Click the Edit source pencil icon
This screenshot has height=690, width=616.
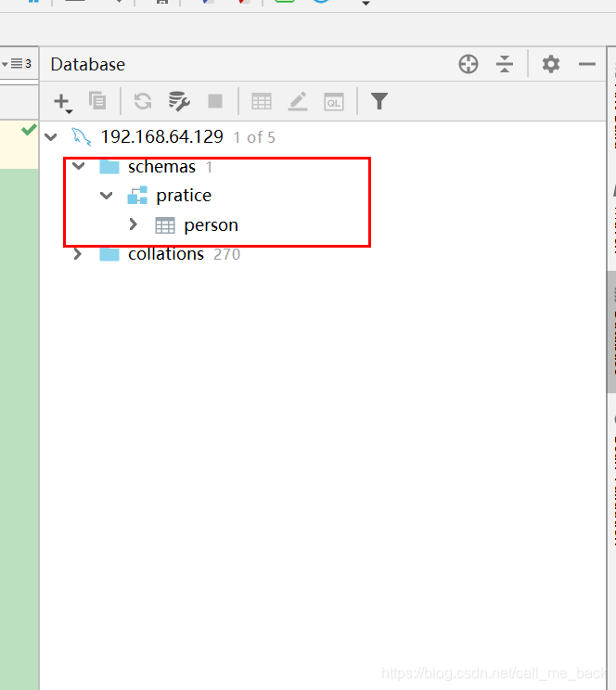298,101
